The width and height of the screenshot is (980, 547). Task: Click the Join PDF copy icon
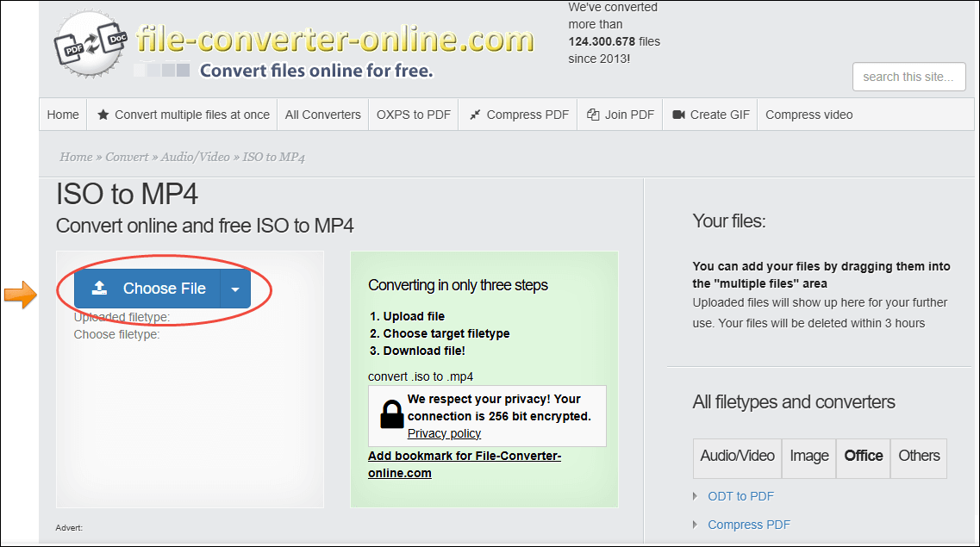coord(592,115)
